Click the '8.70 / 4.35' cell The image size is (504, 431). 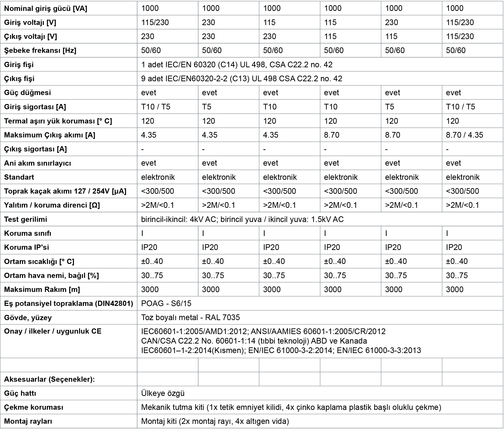coord(464,135)
